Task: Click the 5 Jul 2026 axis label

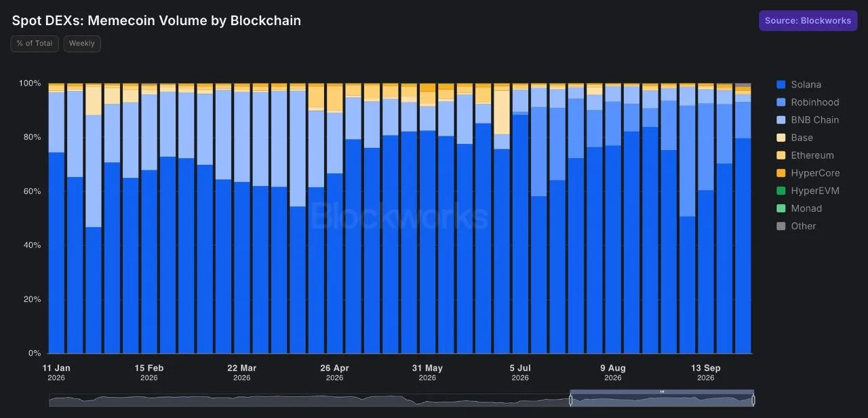Action: (x=520, y=373)
